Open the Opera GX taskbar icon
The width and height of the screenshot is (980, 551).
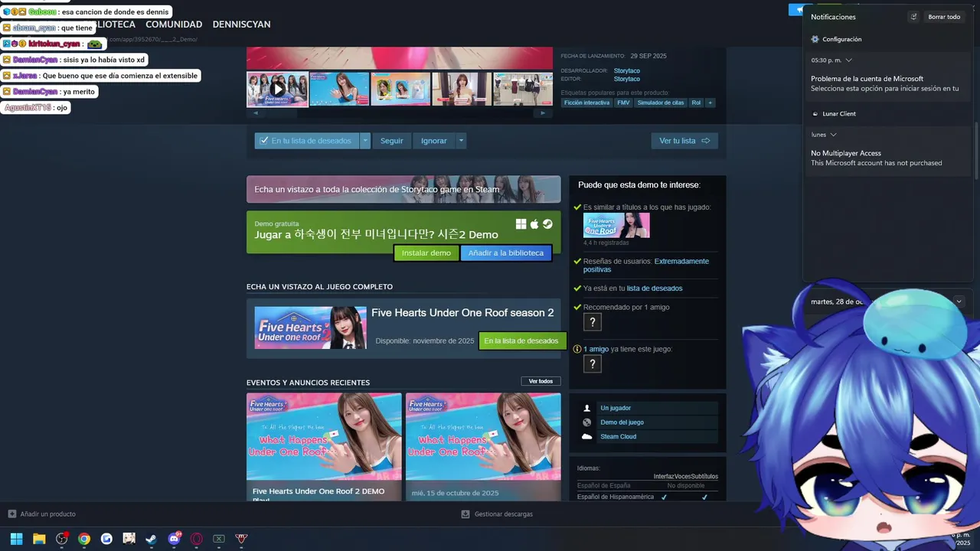click(x=197, y=539)
